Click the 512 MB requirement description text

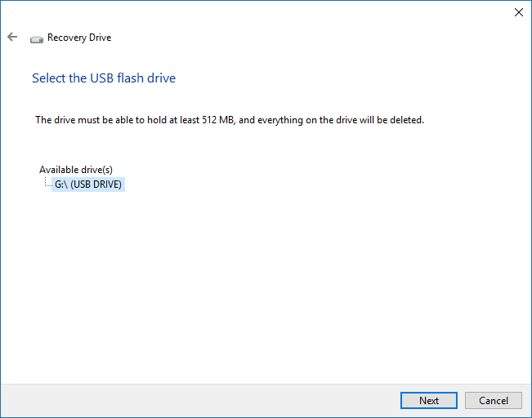(229, 120)
